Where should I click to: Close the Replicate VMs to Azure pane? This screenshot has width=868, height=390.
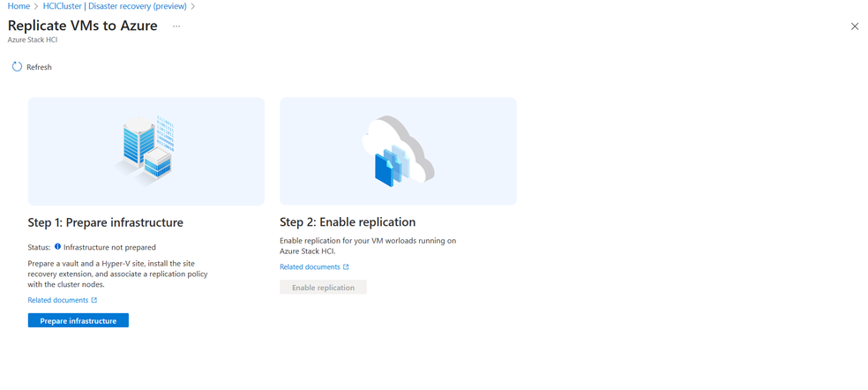point(854,26)
